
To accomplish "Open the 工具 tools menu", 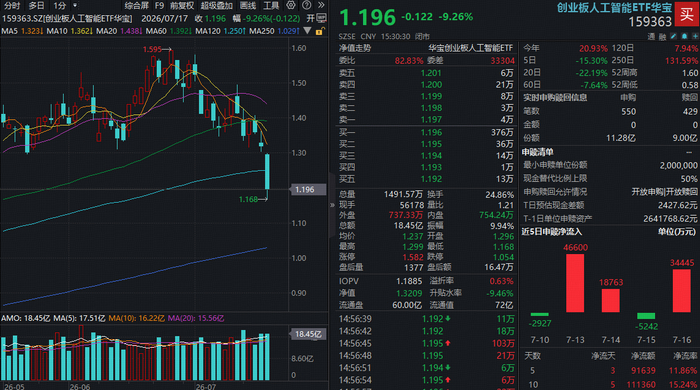I will pos(271,5).
